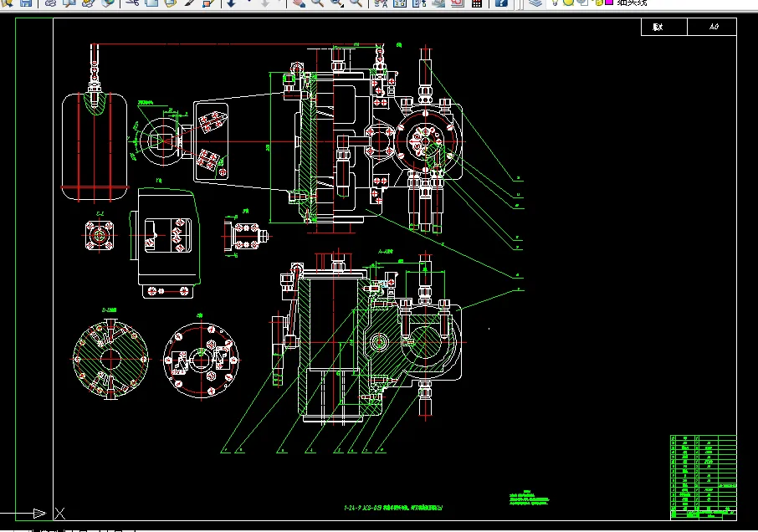
Task: Activate the Pan realtime hand tool
Action: (x=299, y=3)
